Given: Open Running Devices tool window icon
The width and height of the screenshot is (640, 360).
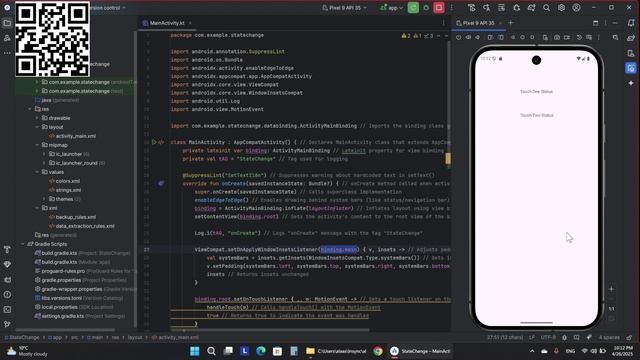Looking at the screenshot, I should point(631,68).
